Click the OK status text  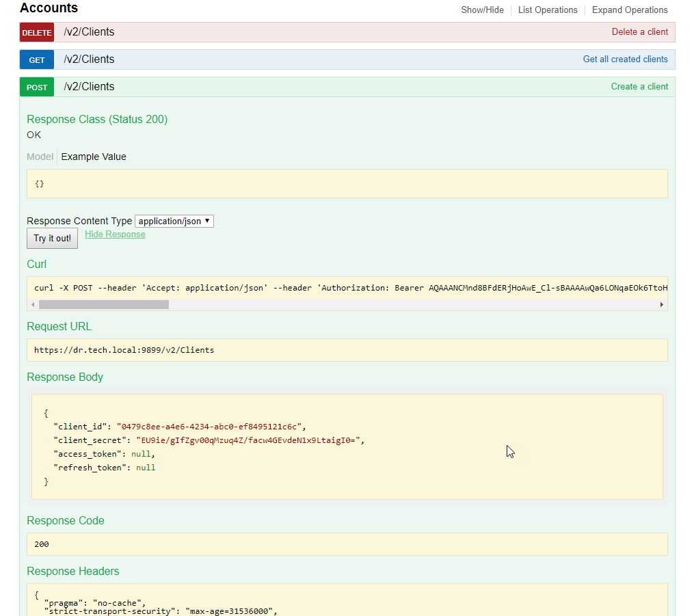(x=34, y=135)
